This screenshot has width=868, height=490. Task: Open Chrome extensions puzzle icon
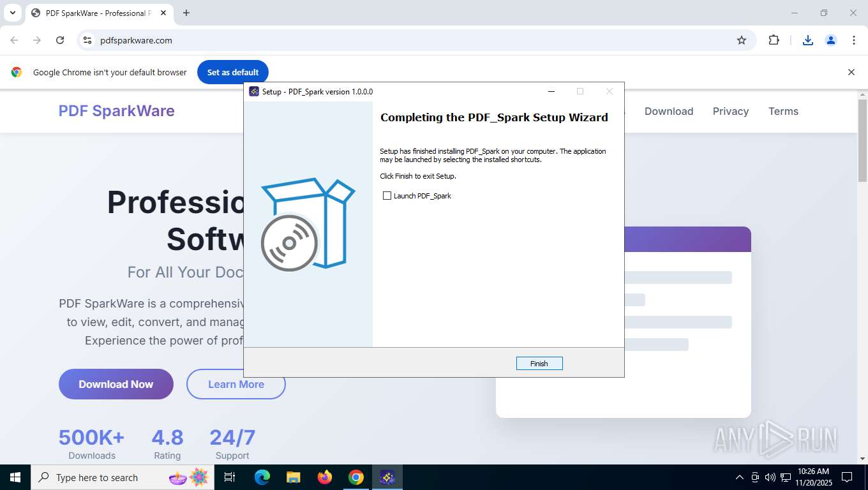(x=774, y=40)
